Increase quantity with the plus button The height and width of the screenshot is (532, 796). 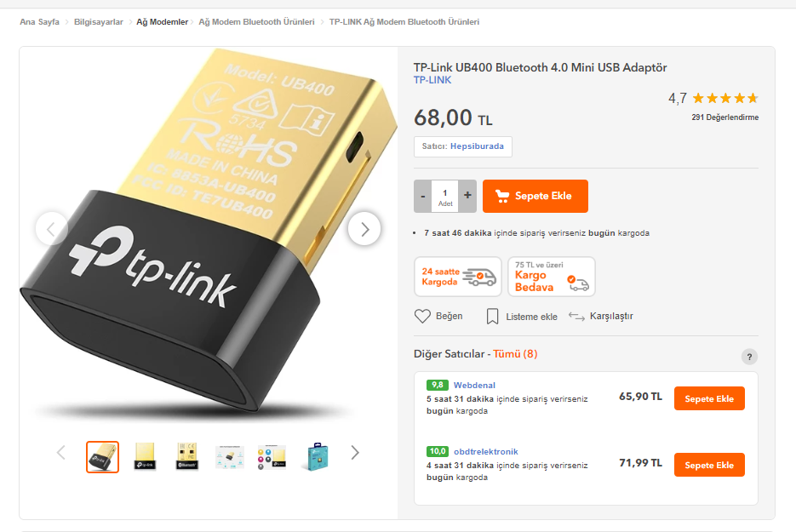(x=467, y=196)
